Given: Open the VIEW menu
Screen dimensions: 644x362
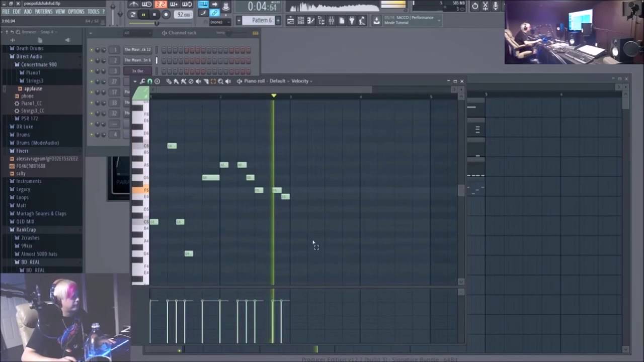Looking at the screenshot, I should click(x=60, y=12).
